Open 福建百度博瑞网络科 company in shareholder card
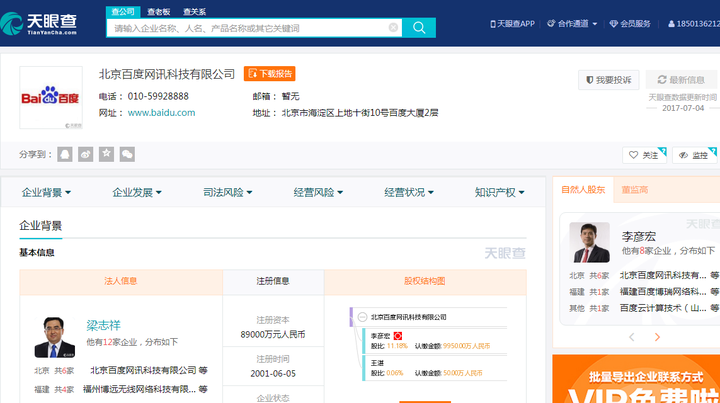 (x=663, y=291)
